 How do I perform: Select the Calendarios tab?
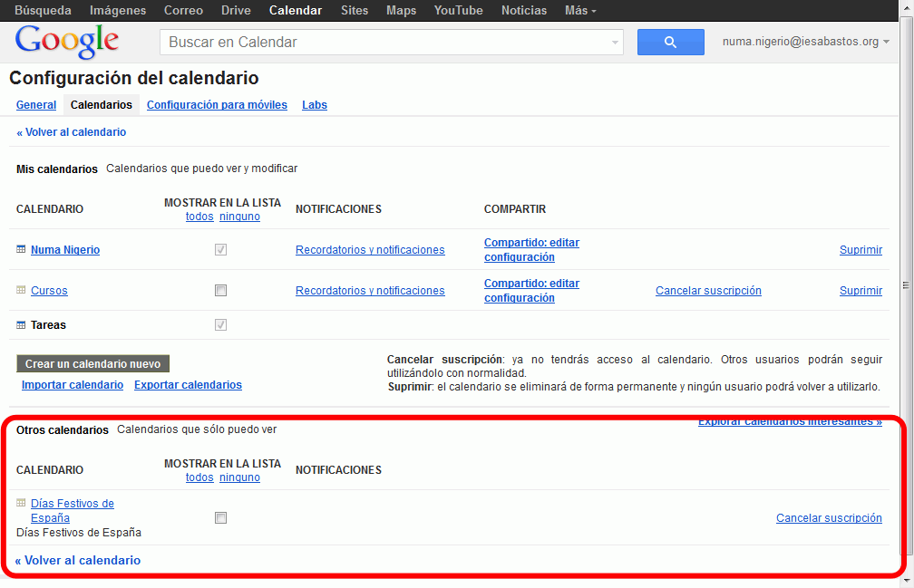[102, 105]
